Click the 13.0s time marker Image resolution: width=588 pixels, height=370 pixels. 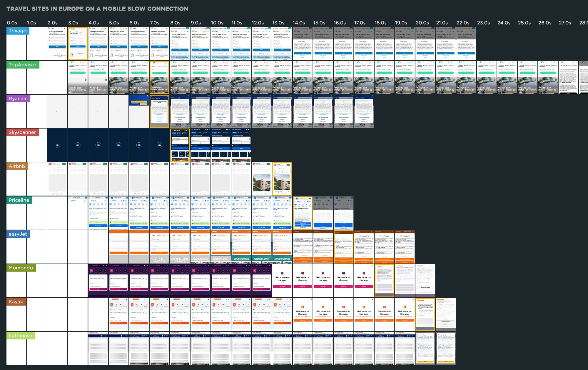[x=278, y=23]
